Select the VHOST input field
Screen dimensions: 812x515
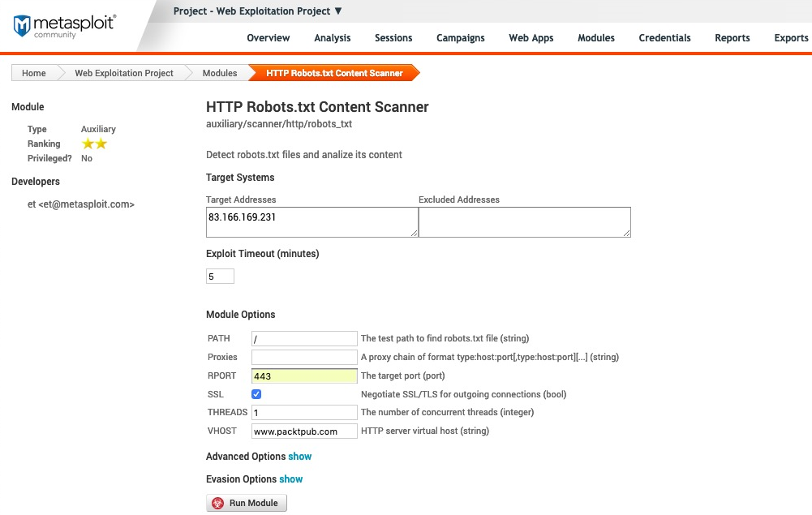pyautogui.click(x=304, y=431)
